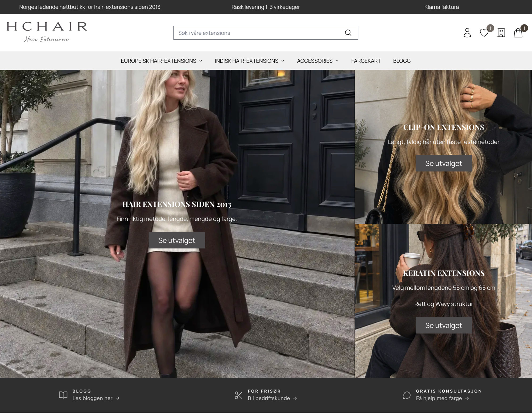Click the Keratin Extensions heading
532x413 pixels.
tap(444, 273)
